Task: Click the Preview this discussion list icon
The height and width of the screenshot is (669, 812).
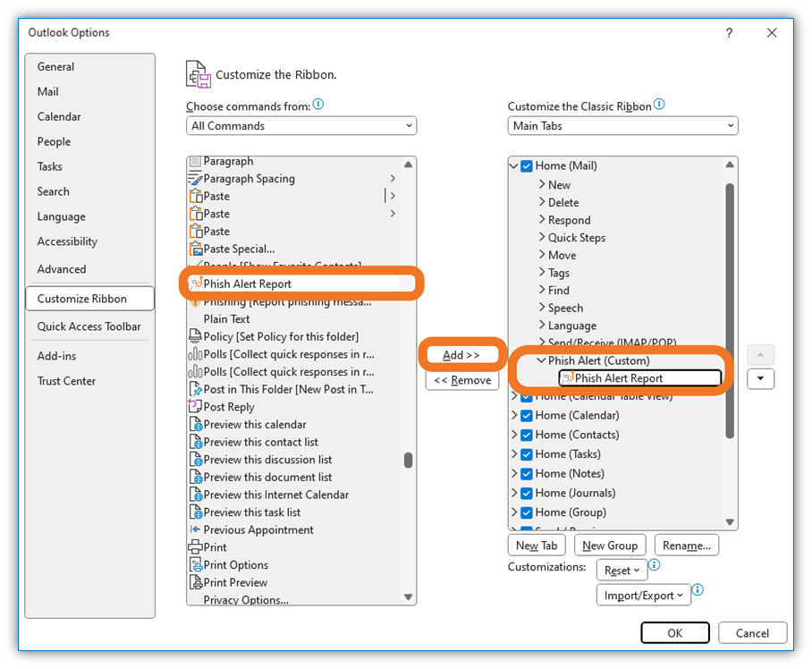Action: (x=196, y=460)
